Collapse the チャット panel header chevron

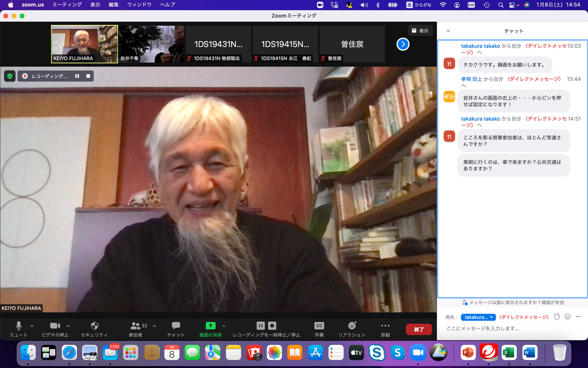pyautogui.click(x=448, y=31)
